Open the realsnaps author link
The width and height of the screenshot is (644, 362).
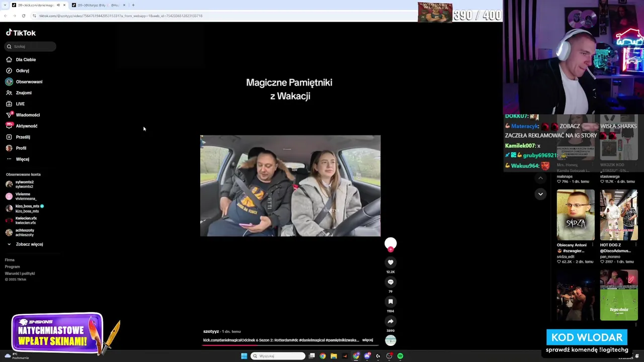[x=565, y=176]
